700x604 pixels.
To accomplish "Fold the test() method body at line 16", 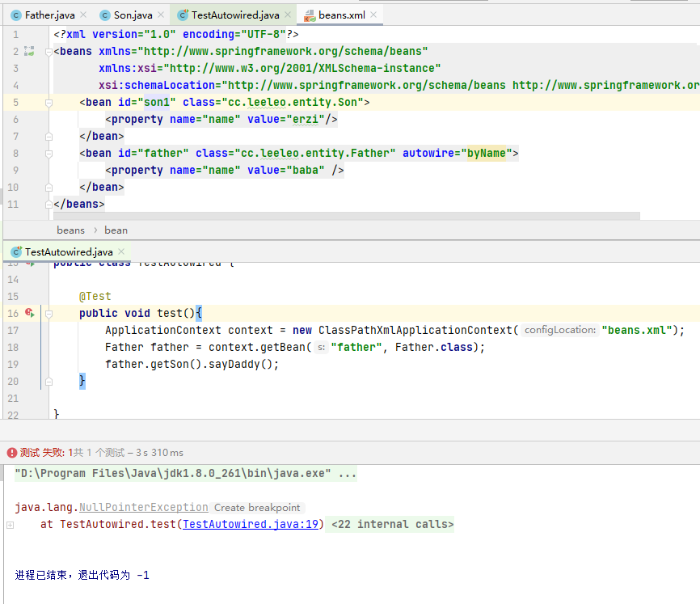I will pos(49,313).
